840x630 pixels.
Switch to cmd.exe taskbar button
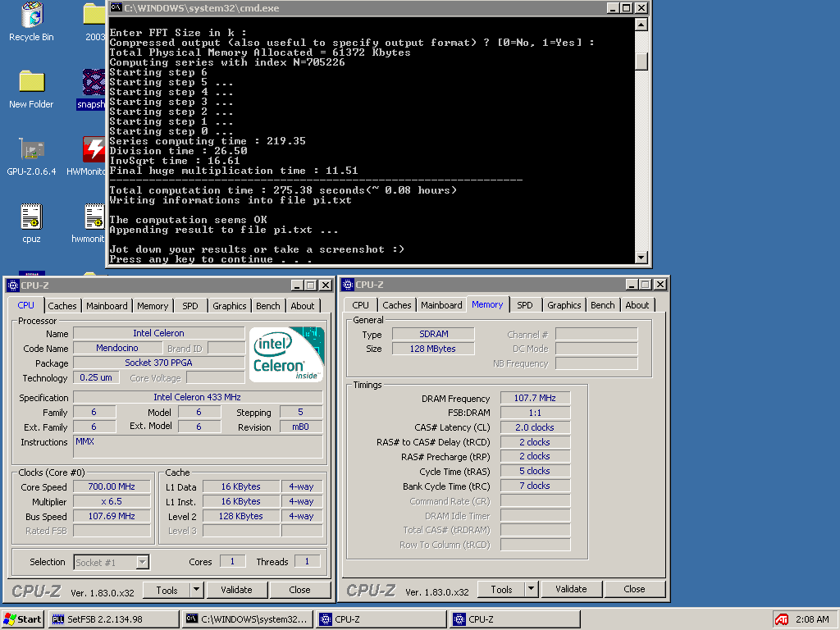tap(247, 619)
